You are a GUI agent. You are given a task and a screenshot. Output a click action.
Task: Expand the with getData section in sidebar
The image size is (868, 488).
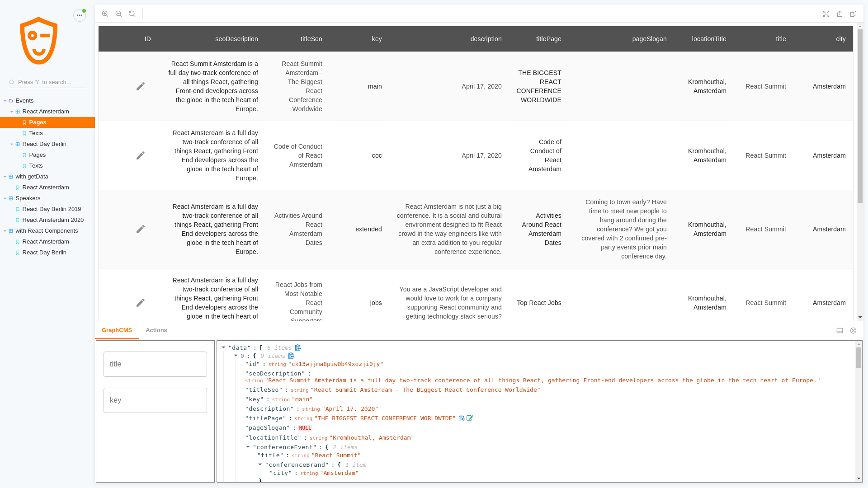pyautogui.click(x=5, y=176)
